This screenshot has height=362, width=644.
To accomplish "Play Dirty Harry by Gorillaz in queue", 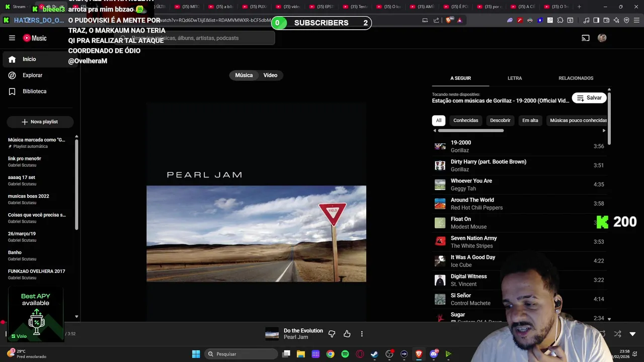I will coord(519,165).
